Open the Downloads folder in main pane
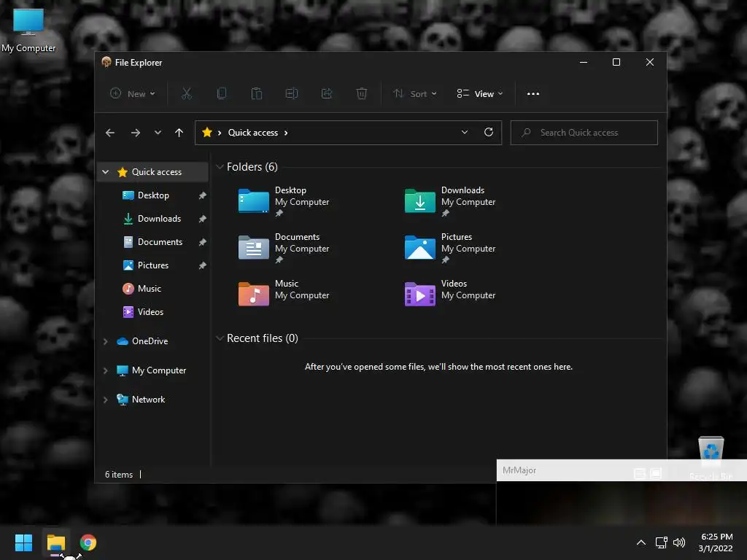Image resolution: width=747 pixels, height=560 pixels. click(451, 201)
